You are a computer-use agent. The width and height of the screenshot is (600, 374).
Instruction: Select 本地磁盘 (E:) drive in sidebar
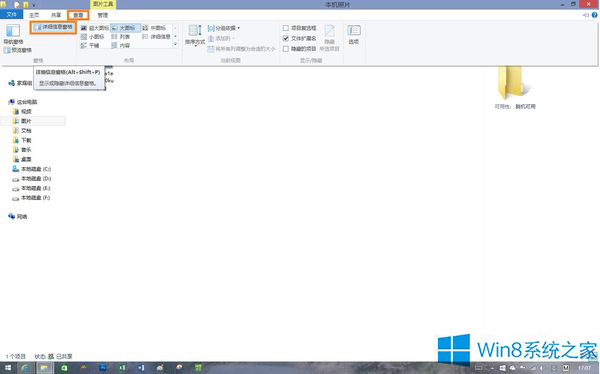click(x=32, y=188)
